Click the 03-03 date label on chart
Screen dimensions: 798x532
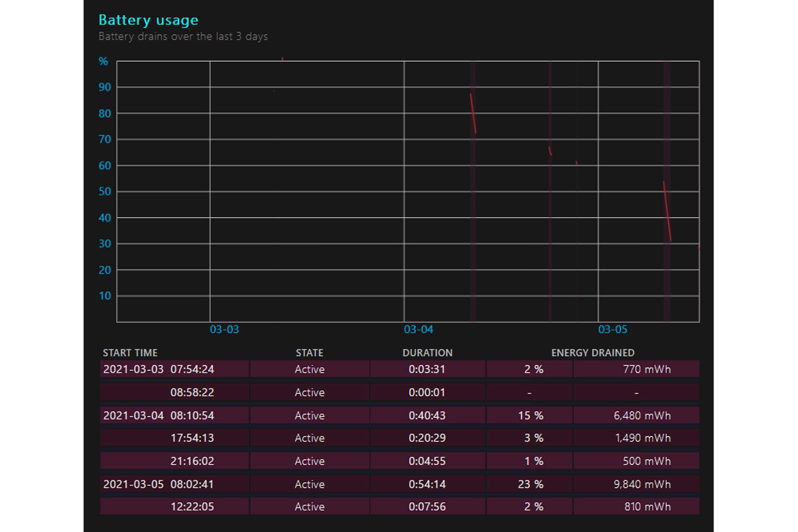click(x=224, y=330)
